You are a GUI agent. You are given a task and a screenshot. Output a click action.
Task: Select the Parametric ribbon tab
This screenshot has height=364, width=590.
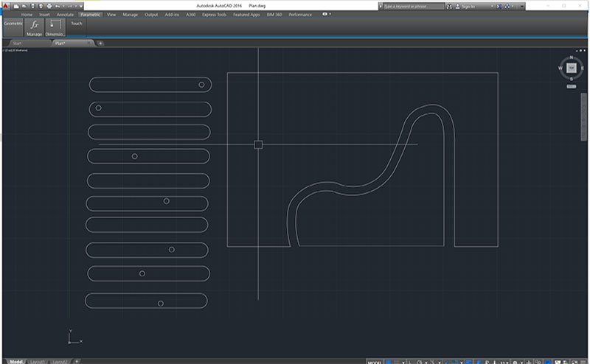pyautogui.click(x=90, y=15)
